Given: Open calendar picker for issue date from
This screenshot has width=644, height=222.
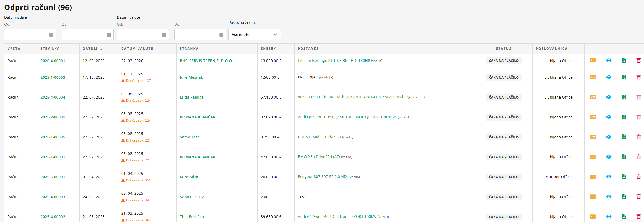Looking at the screenshot, I should click(51, 35).
